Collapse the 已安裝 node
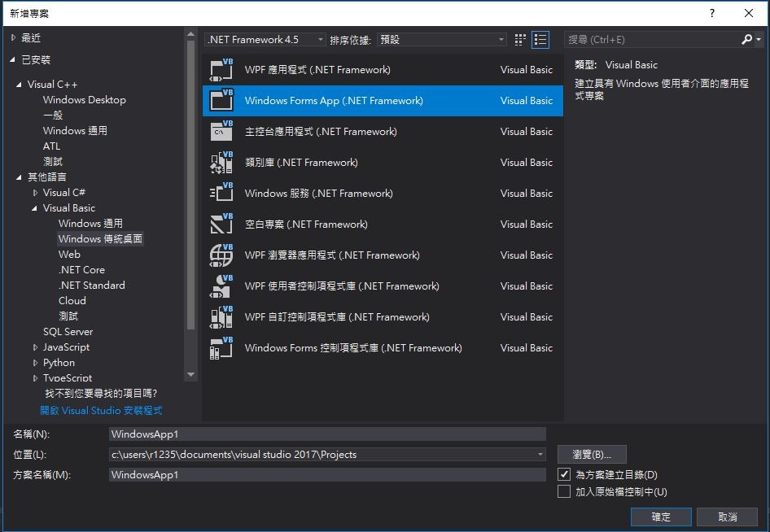Image resolution: width=770 pixels, height=532 pixels. tap(12, 59)
